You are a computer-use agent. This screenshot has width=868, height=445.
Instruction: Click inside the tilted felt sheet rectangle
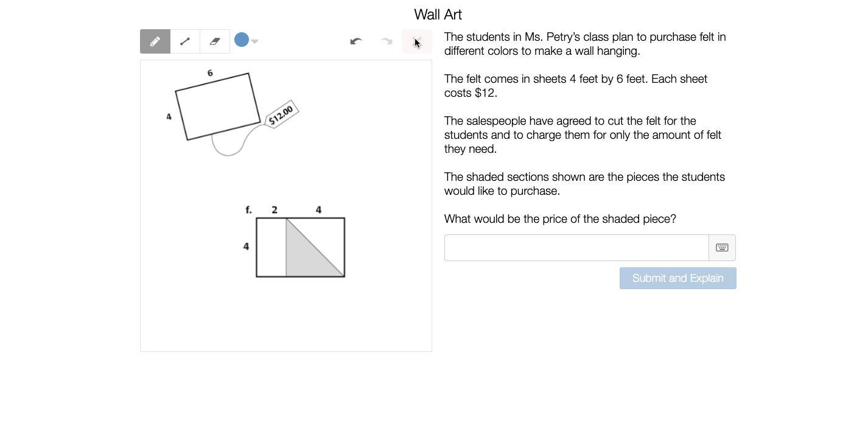tap(217, 107)
